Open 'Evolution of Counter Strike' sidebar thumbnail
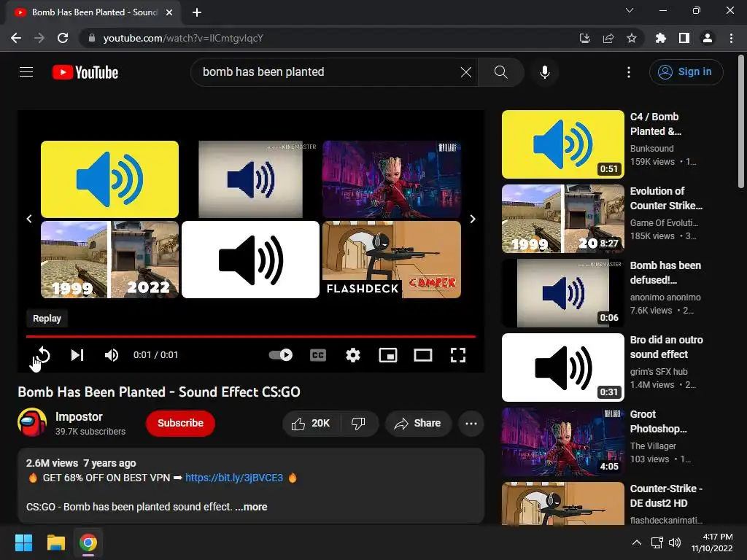This screenshot has height=560, width=747. click(x=563, y=219)
